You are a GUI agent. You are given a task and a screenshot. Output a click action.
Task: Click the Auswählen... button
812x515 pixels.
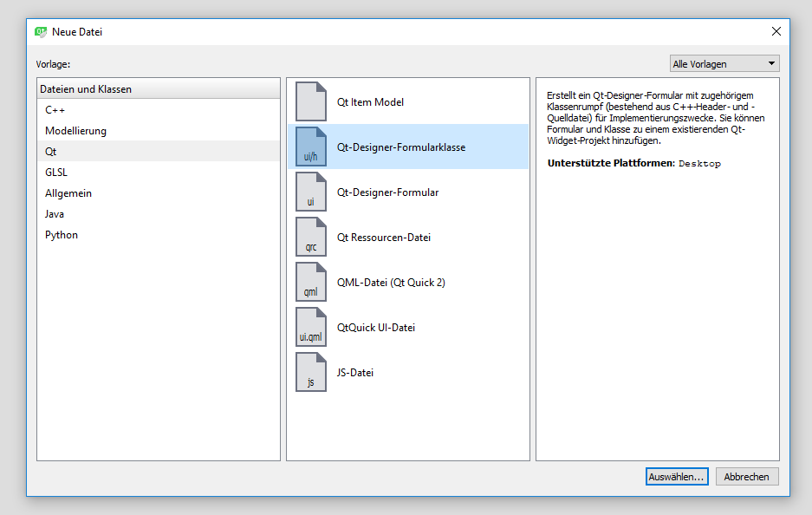[677, 477]
